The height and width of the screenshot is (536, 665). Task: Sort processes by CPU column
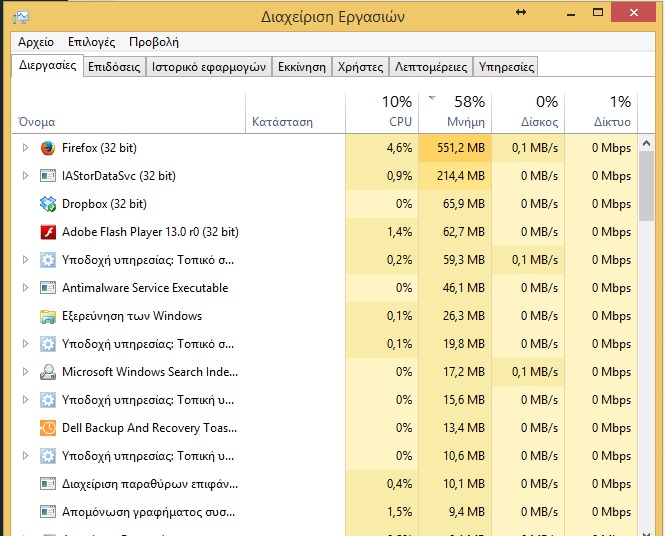click(x=382, y=113)
